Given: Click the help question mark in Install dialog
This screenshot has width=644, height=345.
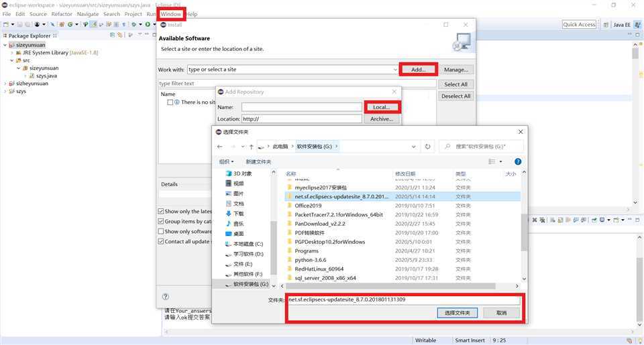Looking at the screenshot, I should [166, 297].
